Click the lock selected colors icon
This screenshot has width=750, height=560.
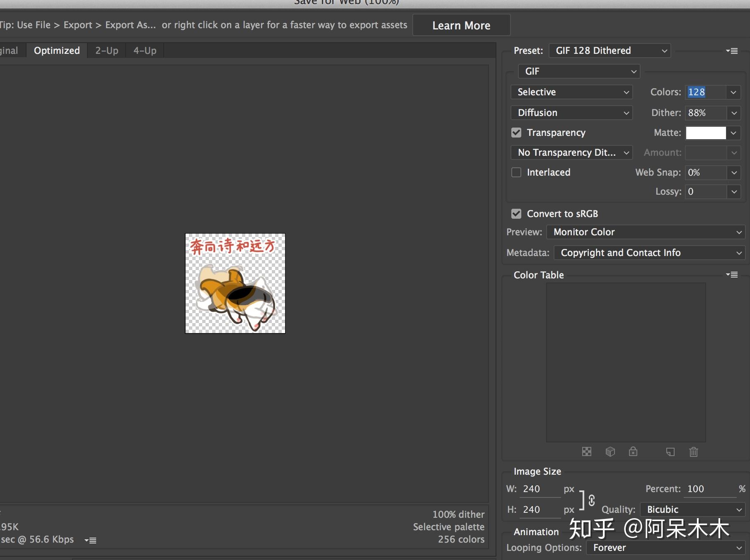[x=633, y=451]
